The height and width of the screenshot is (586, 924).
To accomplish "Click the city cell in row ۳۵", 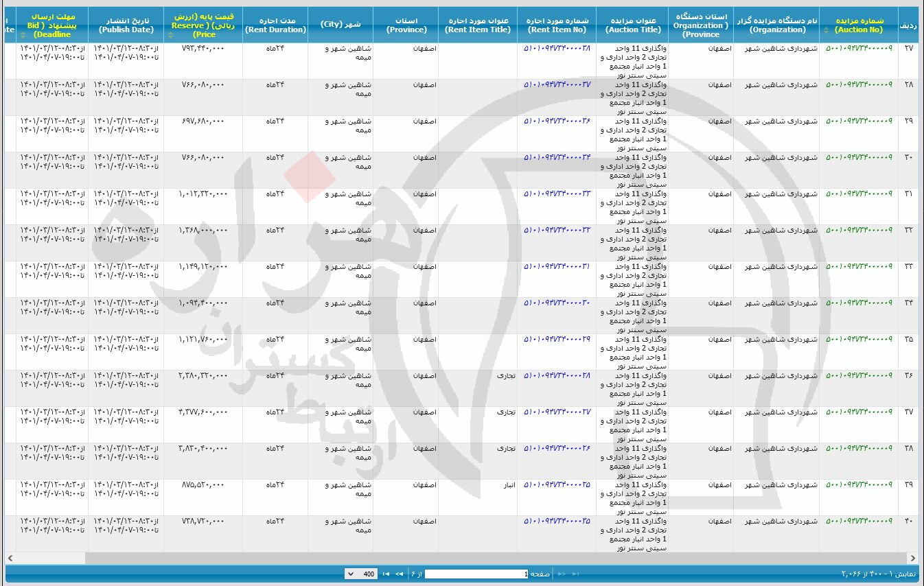I will (x=341, y=353).
